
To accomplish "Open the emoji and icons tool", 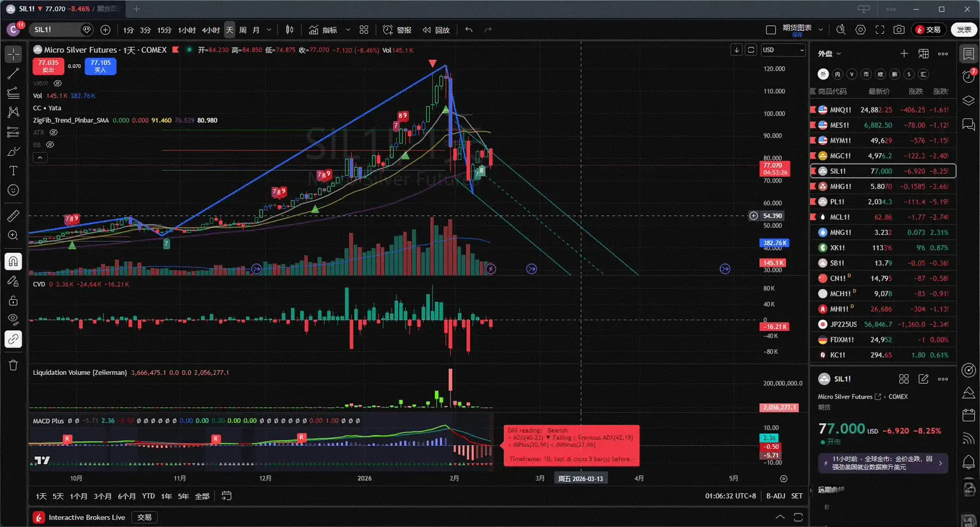I will point(13,190).
